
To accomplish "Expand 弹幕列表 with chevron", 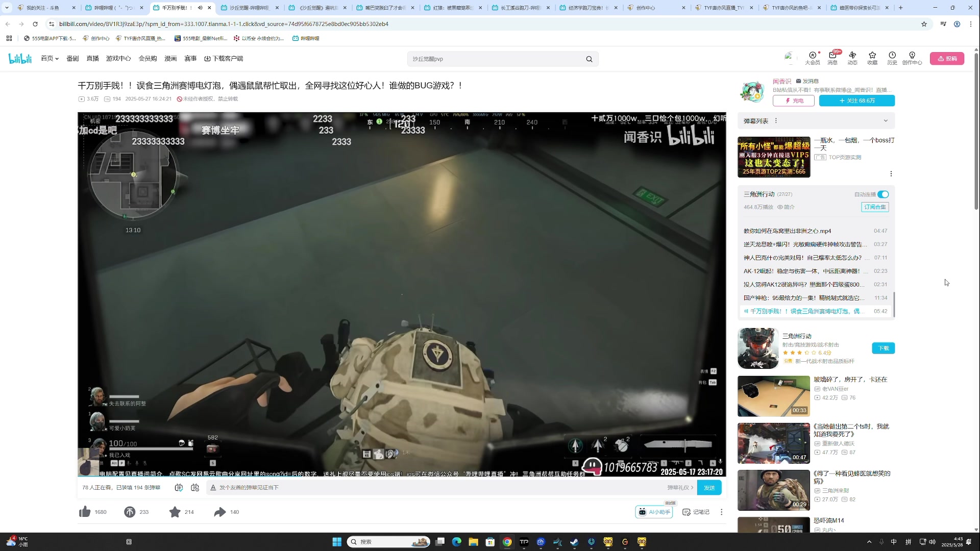I will point(886,121).
